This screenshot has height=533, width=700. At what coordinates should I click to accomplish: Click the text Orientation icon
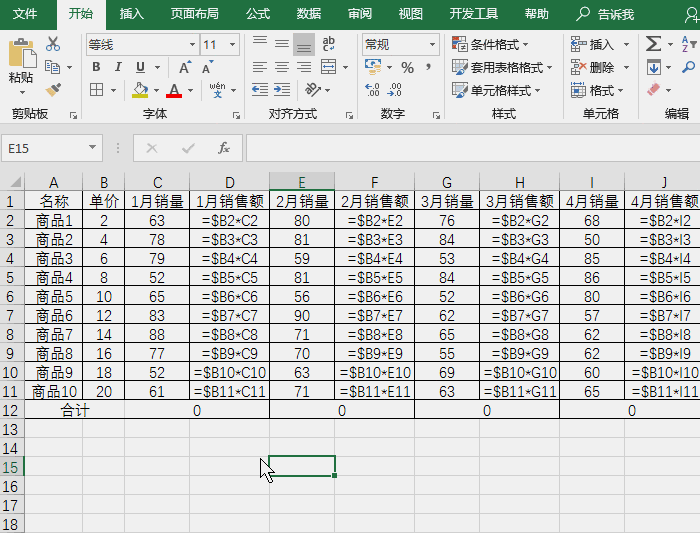[312, 90]
